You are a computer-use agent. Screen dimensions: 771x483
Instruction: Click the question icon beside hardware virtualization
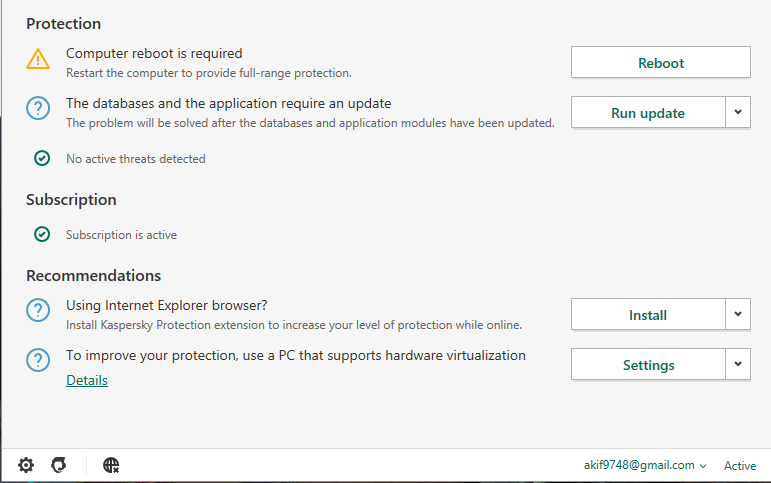click(37, 361)
